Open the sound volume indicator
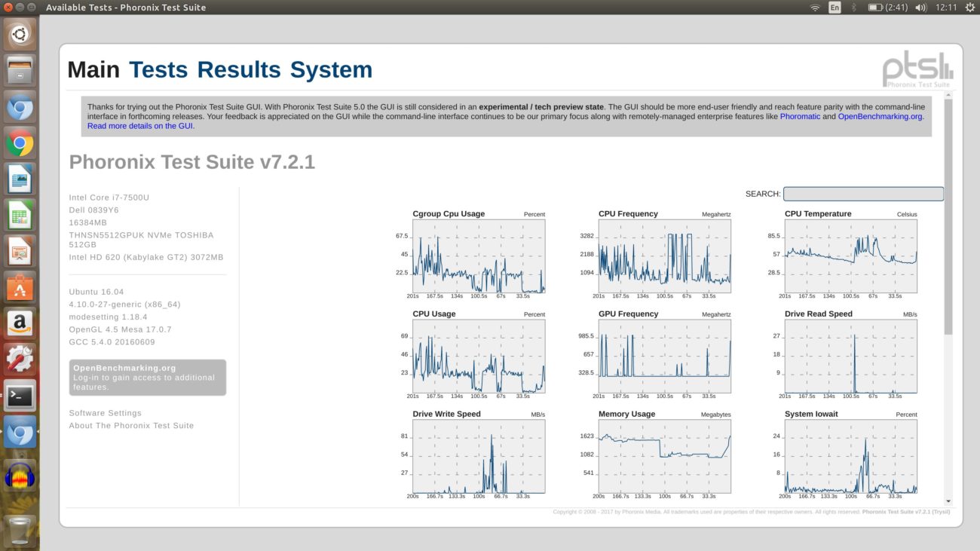The image size is (980, 551). [x=920, y=8]
